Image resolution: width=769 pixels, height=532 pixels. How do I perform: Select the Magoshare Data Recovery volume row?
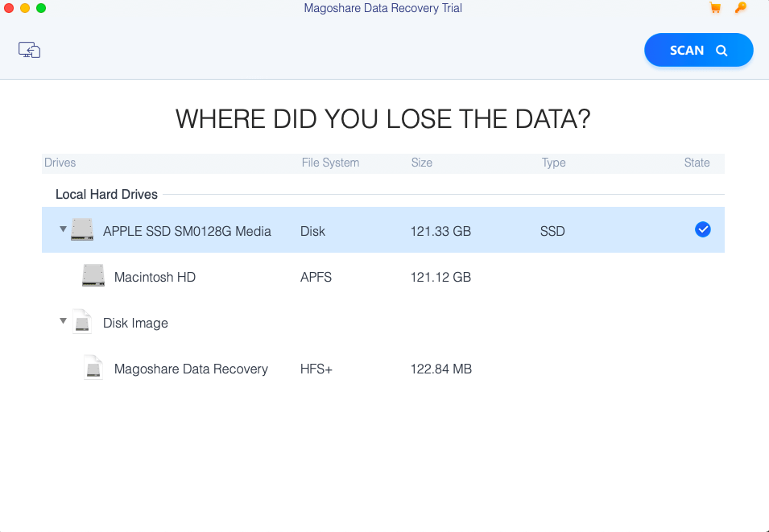point(383,369)
